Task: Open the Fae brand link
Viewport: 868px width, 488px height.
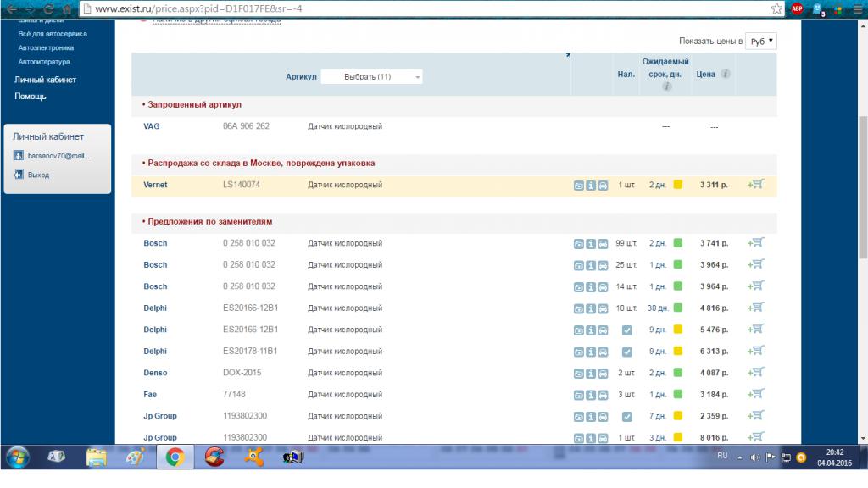Action: [x=150, y=395]
